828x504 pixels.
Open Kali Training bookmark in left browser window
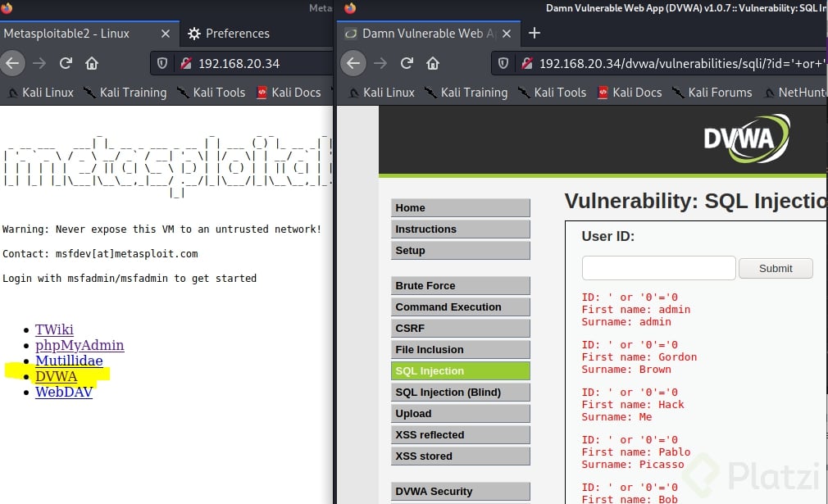coord(125,93)
